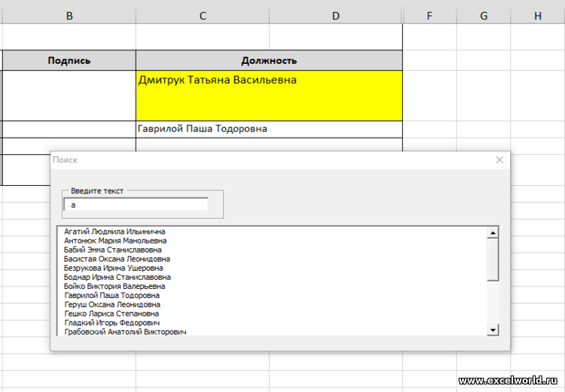Select Агатий Людмила Ильинична in the list
The height and width of the screenshot is (392, 565).
tap(115, 232)
